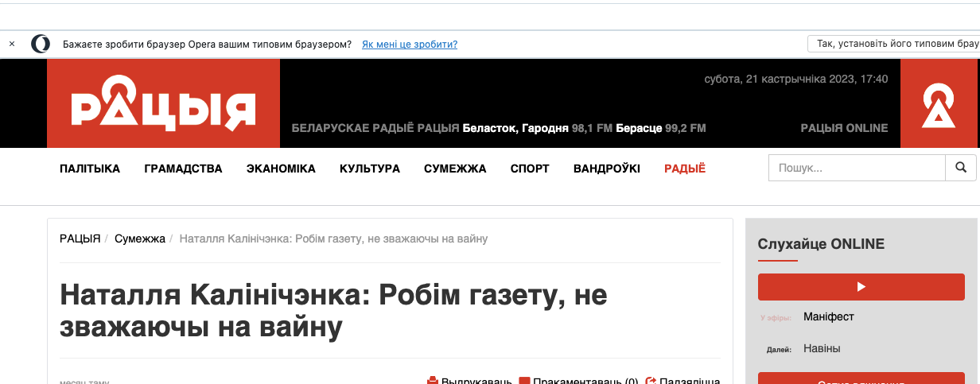Click Выдрукаваць to print the article
This screenshot has height=384, width=980.
point(476,381)
